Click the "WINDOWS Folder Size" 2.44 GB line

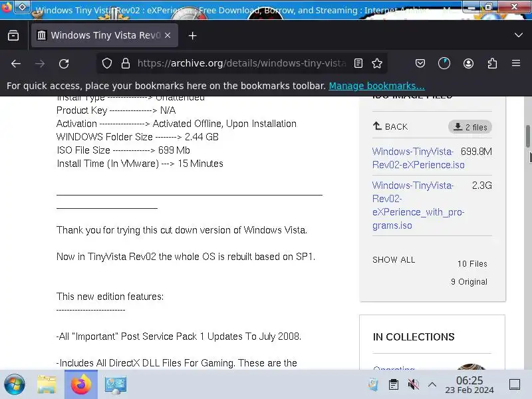click(x=138, y=137)
